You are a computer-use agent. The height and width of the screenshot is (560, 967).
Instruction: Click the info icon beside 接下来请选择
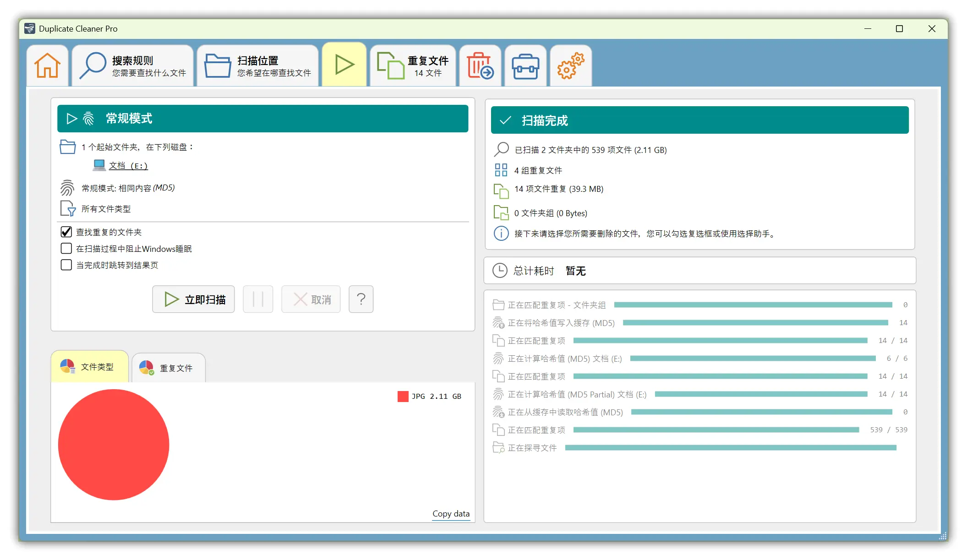[x=501, y=234]
